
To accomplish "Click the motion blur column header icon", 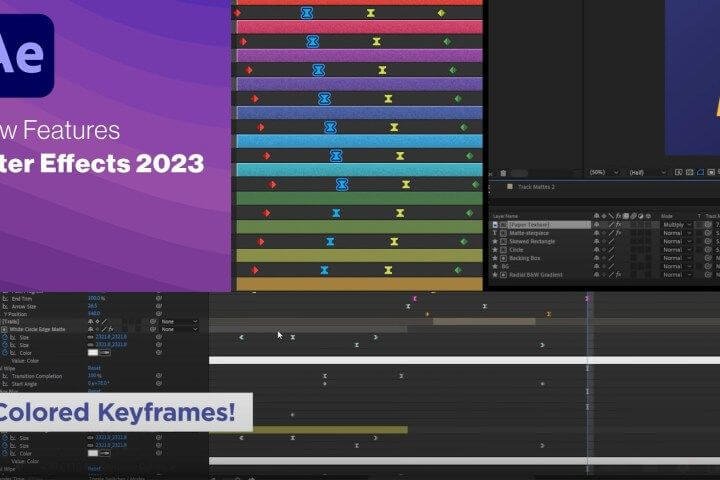I will pyautogui.click(x=633, y=216).
